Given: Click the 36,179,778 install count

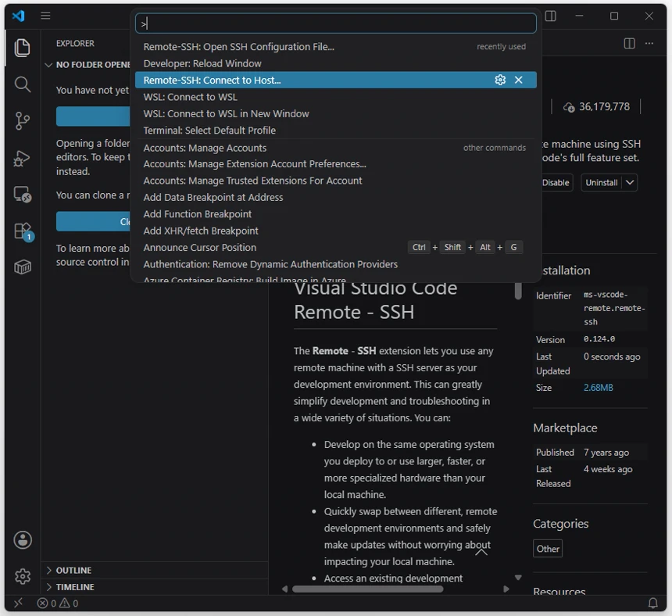Looking at the screenshot, I should 604,107.
